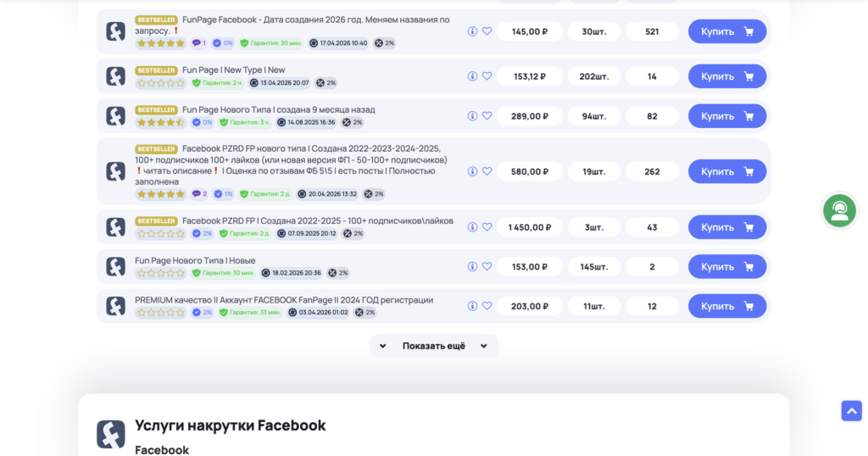The width and height of the screenshot is (868, 456).
Task: Click Facebook logo of 9 месяца назад listing
Action: pos(115,116)
